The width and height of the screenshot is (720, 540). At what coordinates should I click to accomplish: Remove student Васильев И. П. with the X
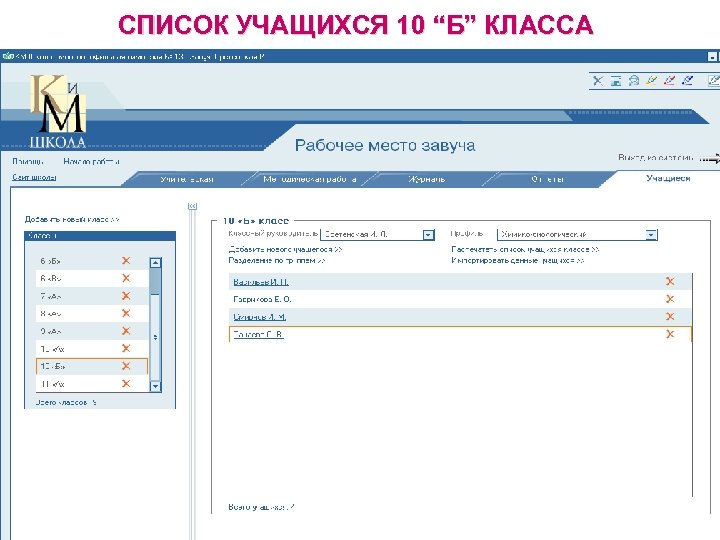pos(670,281)
